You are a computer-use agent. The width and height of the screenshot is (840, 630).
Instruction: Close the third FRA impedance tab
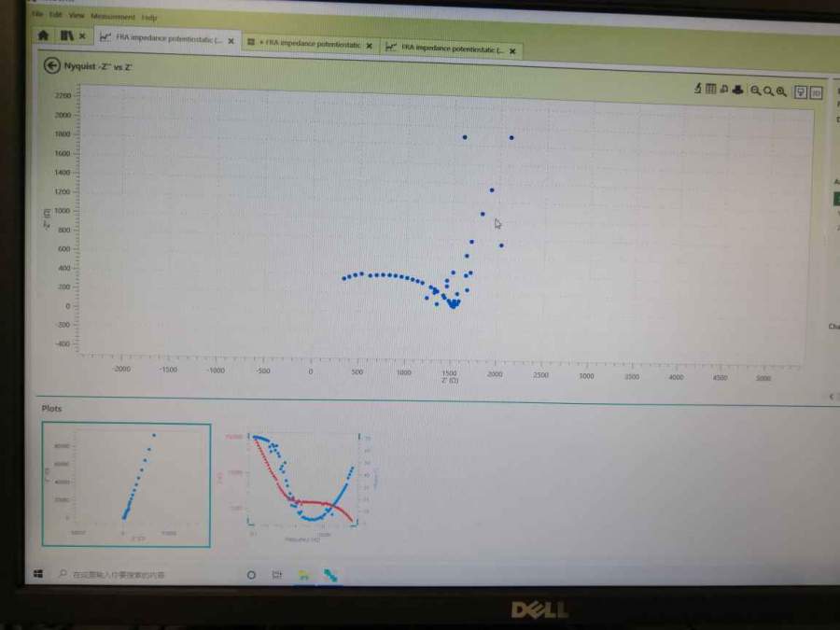(512, 51)
